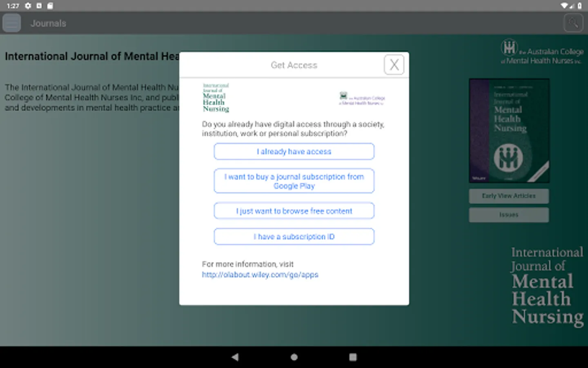Tap the Android home navigation button
588x368 pixels.
(x=294, y=357)
